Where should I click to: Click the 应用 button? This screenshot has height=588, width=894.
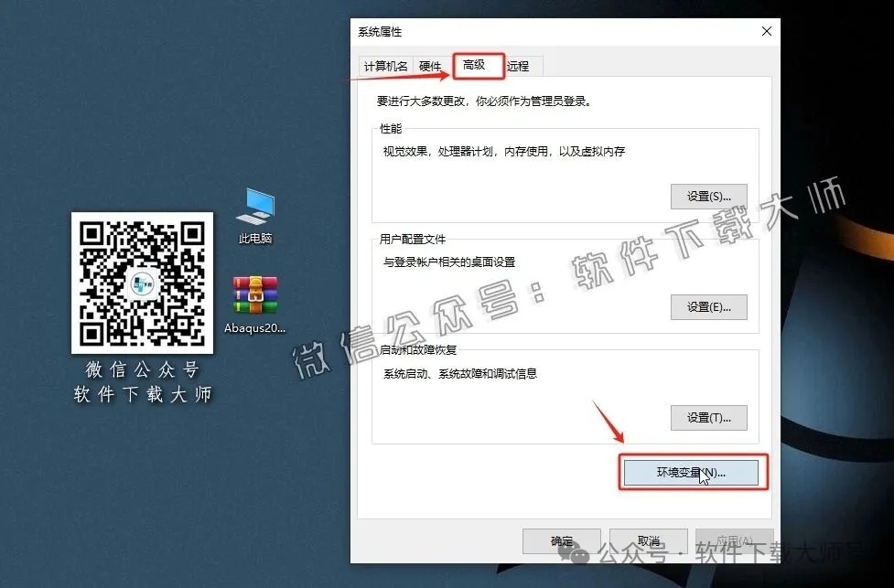pos(734,540)
